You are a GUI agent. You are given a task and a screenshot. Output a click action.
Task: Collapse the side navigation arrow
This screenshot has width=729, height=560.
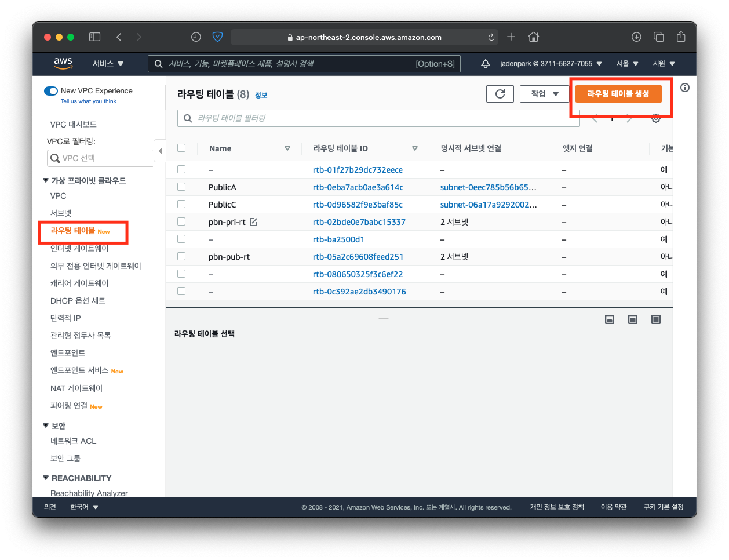[x=159, y=151]
